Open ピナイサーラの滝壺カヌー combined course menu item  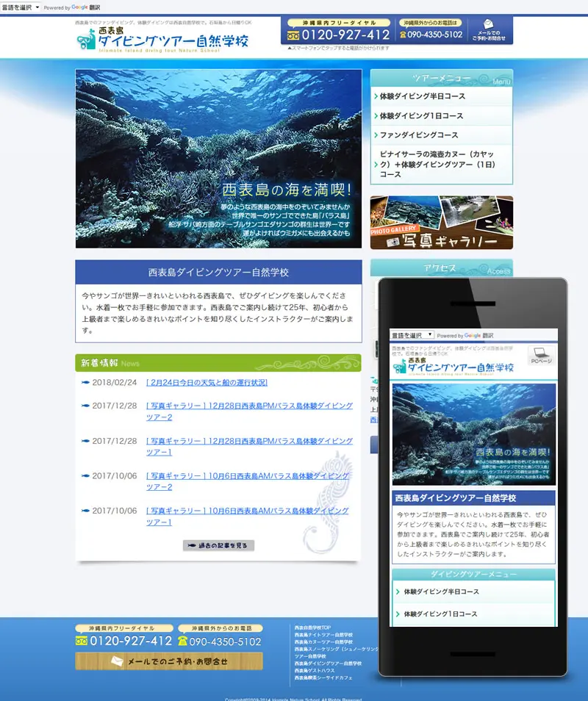point(441,164)
